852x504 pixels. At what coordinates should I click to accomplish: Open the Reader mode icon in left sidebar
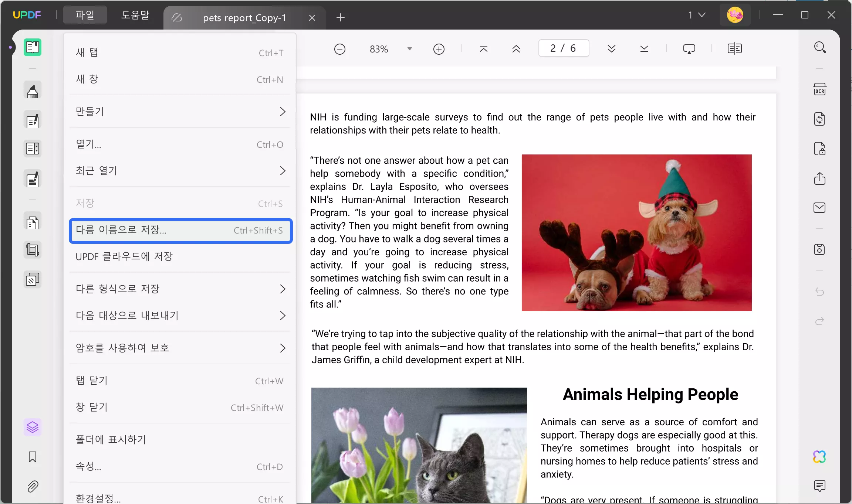[x=33, y=47]
